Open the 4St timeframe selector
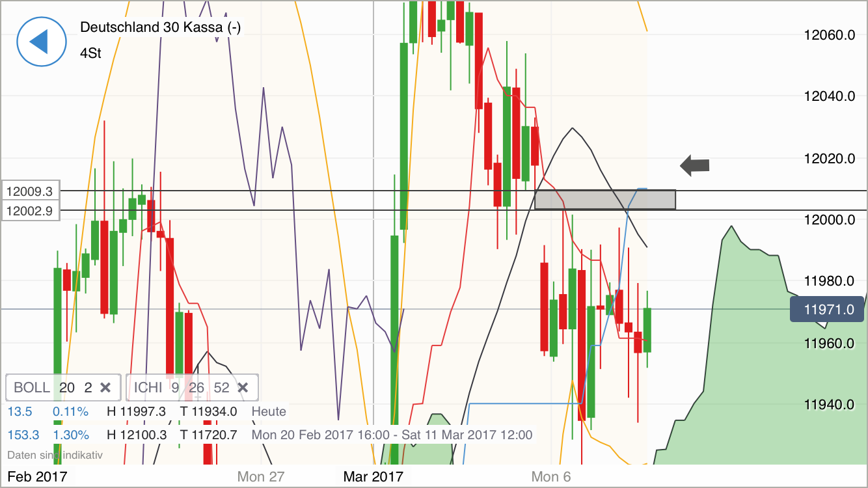 [90, 53]
